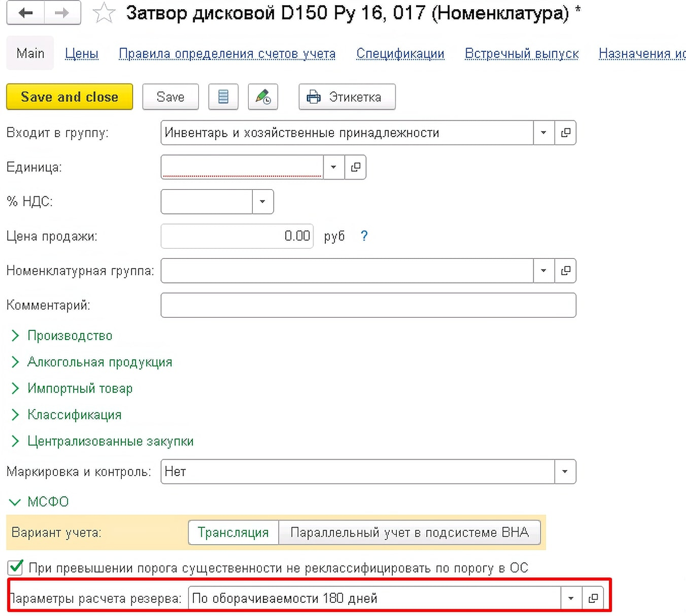The width and height of the screenshot is (686, 616).
Task: Click the Save button
Action: click(170, 97)
